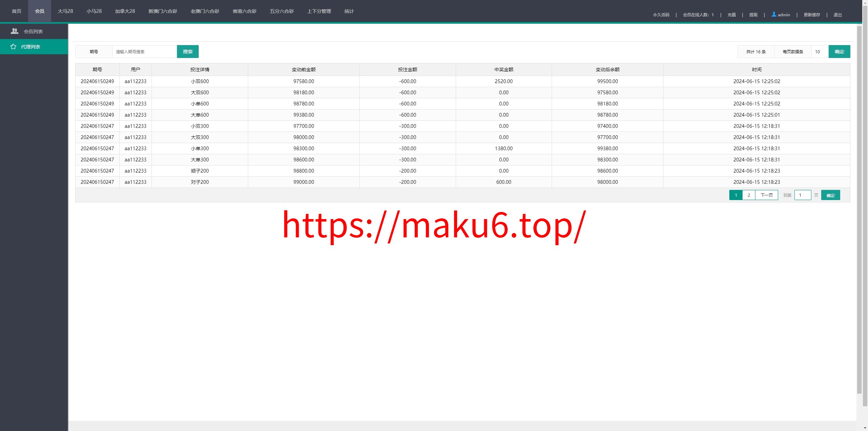Viewport: 868px width, 431px height.
Task: Click the 投注详情 column header
Action: click(200, 70)
